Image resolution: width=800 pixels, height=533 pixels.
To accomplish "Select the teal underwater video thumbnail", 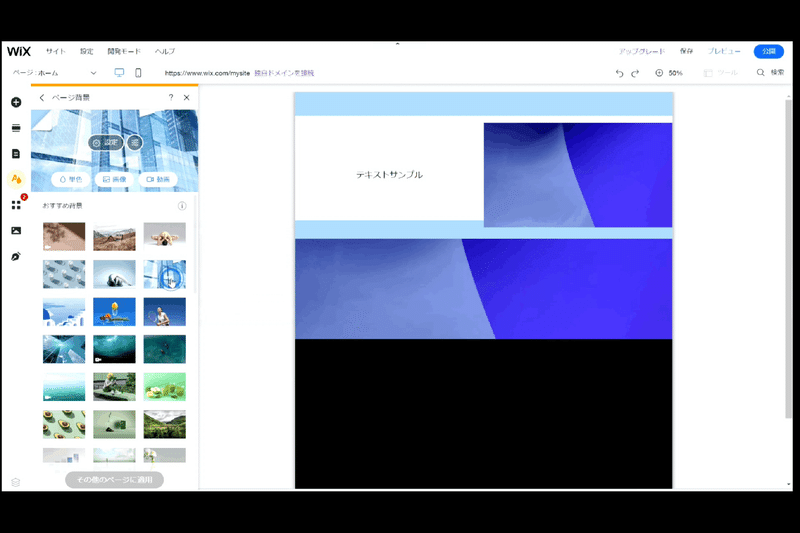I will (x=114, y=349).
